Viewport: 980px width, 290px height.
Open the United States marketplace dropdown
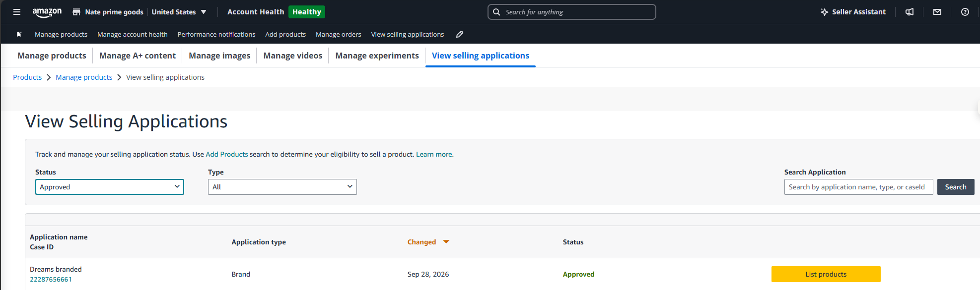[179, 12]
